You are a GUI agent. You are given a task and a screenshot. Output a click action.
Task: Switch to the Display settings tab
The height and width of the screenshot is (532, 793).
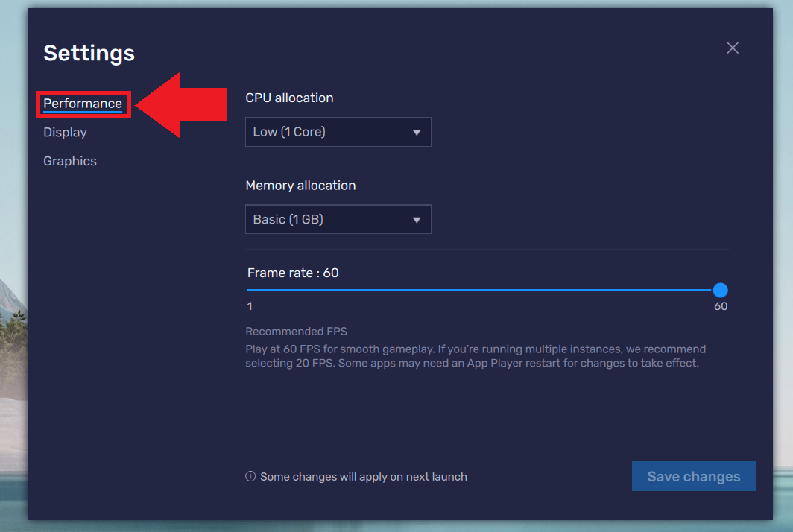pyautogui.click(x=65, y=132)
